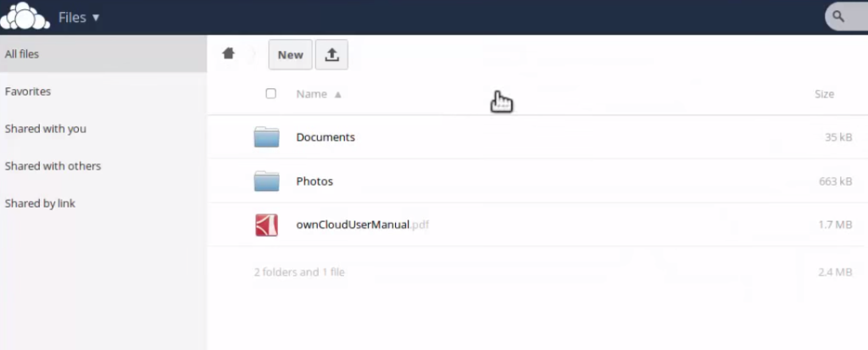Click the 1.7 MB size value
This screenshot has height=350, width=868.
pyautogui.click(x=835, y=225)
